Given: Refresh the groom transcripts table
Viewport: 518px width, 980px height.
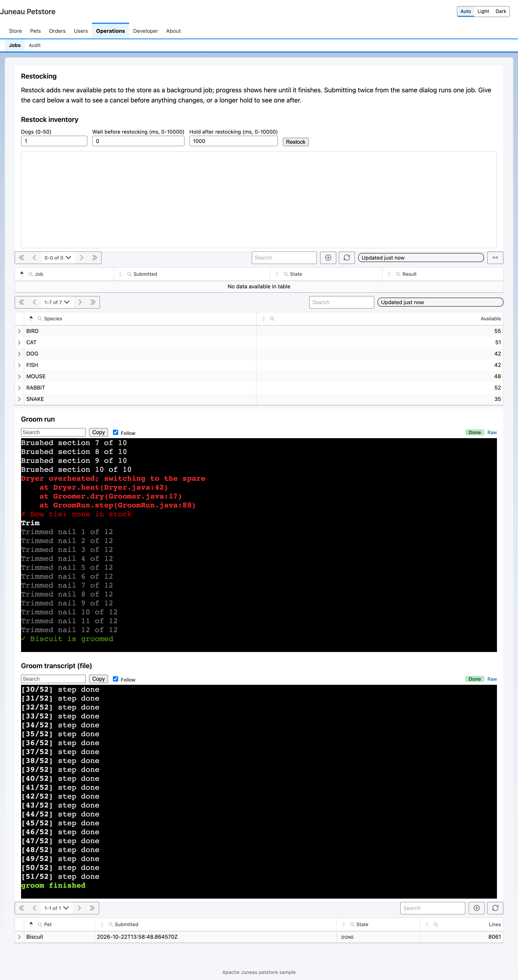Looking at the screenshot, I should click(495, 908).
